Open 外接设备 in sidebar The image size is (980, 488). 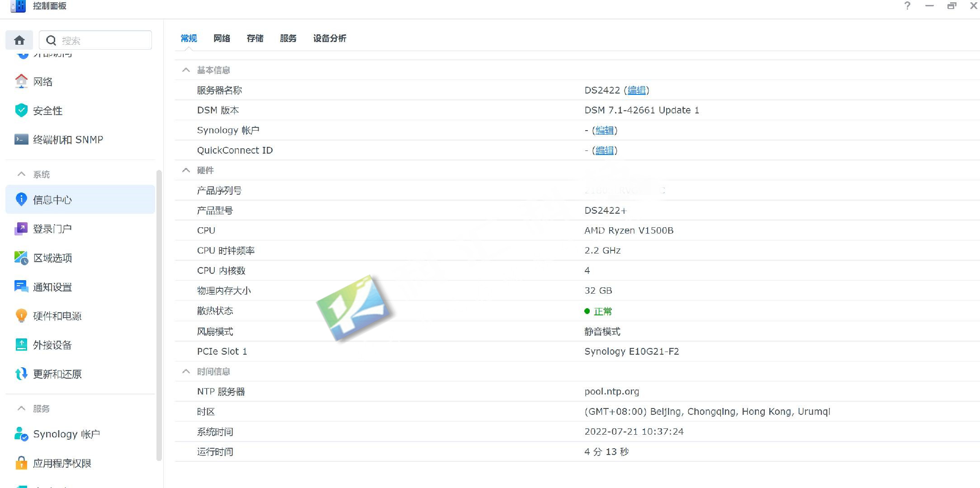(80, 345)
